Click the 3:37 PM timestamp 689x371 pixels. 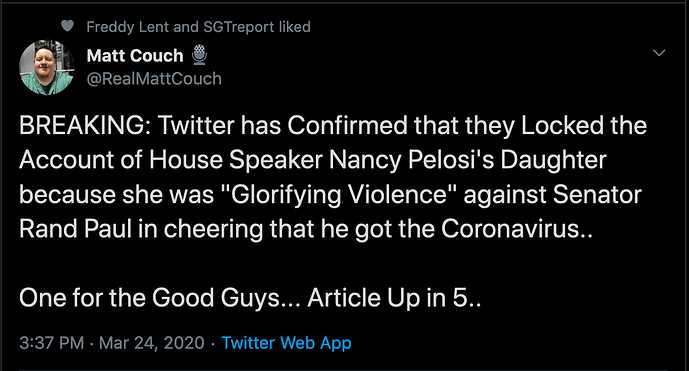tap(51, 343)
